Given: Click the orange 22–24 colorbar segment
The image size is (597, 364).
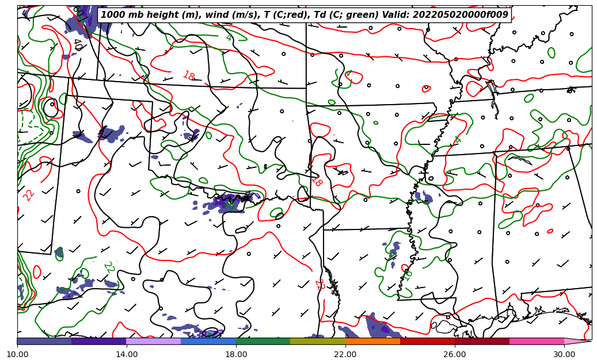Looking at the screenshot, I should point(372,341).
